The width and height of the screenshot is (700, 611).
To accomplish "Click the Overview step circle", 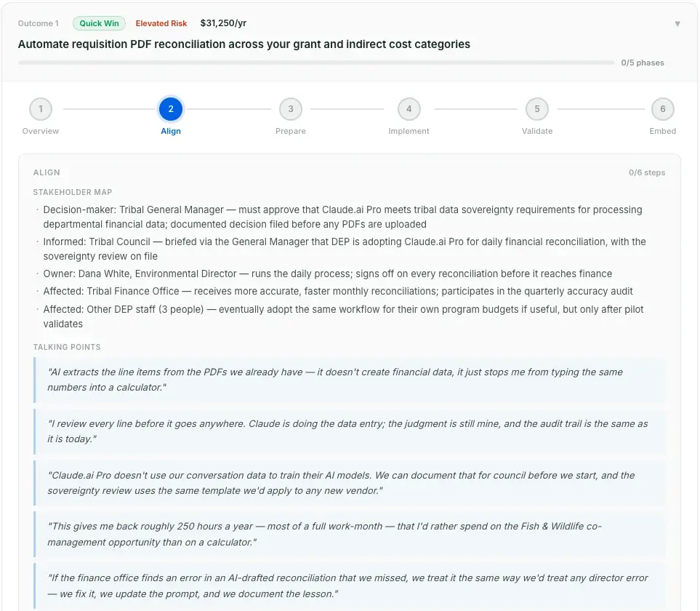I will click(x=40, y=108).
